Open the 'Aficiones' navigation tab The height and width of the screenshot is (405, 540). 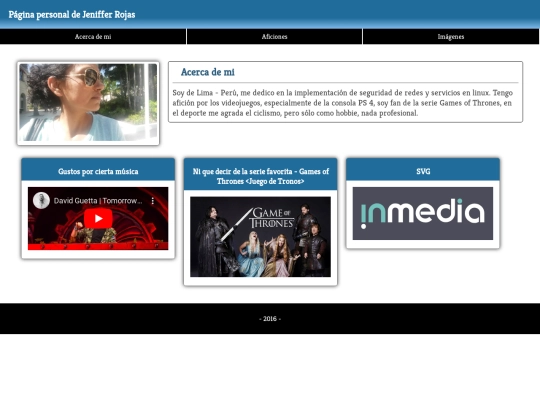(x=274, y=37)
